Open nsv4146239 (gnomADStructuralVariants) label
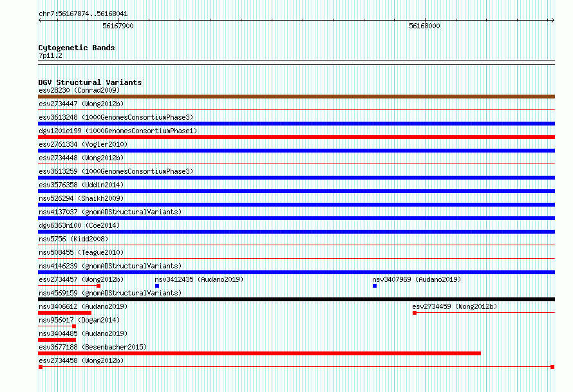Image resolution: width=573 pixels, height=392 pixels. coord(110,266)
